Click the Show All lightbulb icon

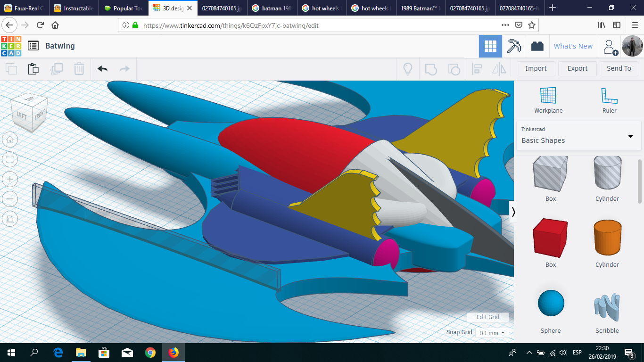(x=408, y=69)
